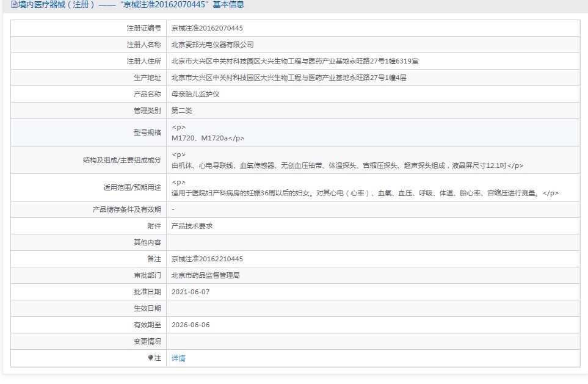Viewport: 588px width, 384px height.
Task: Click the 注册证编号 label
Action: click(x=144, y=28)
